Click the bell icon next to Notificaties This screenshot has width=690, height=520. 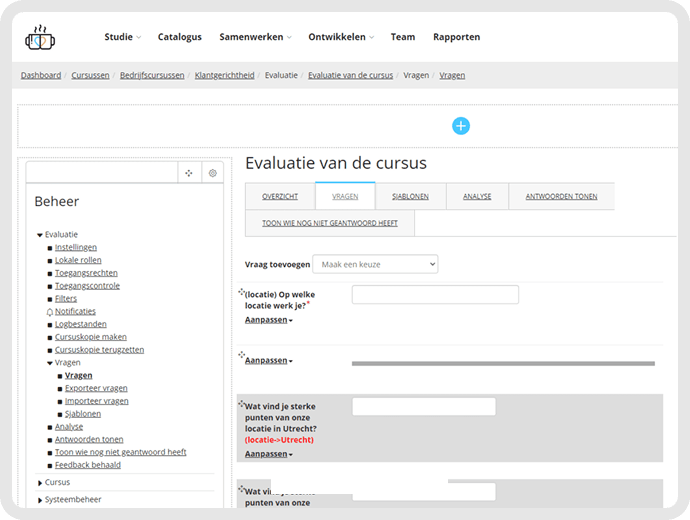point(50,312)
